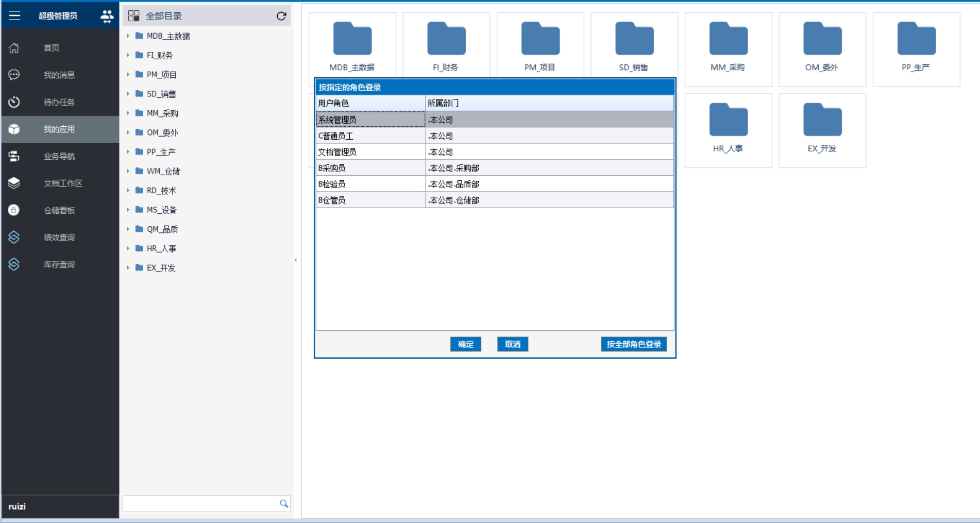Open HR_人事 folder tile
The image size is (980, 523).
tap(728, 131)
